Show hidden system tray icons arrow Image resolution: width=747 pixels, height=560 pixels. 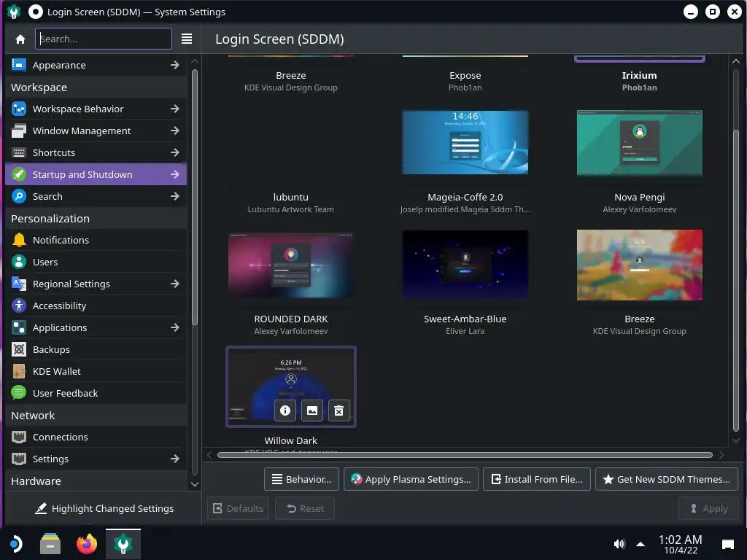point(640,544)
